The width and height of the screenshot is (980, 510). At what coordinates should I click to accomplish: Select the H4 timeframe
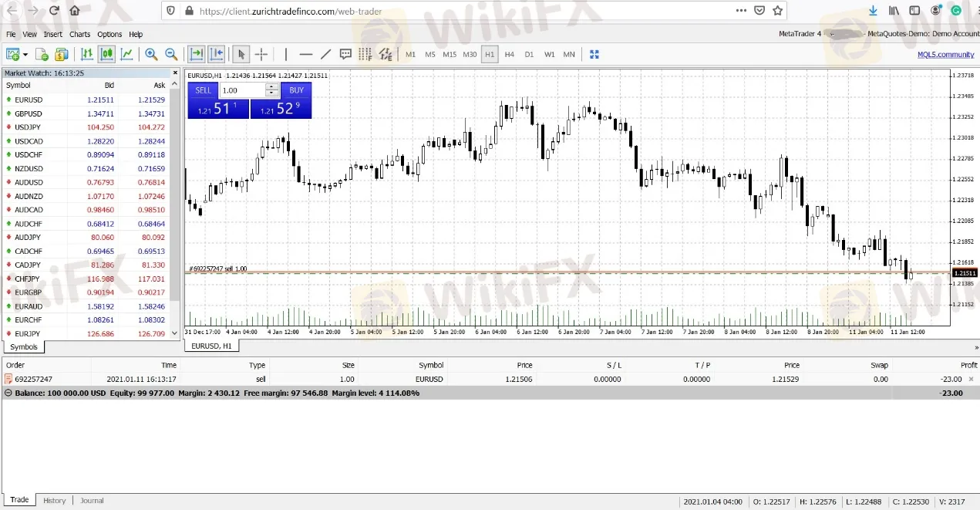click(x=509, y=55)
